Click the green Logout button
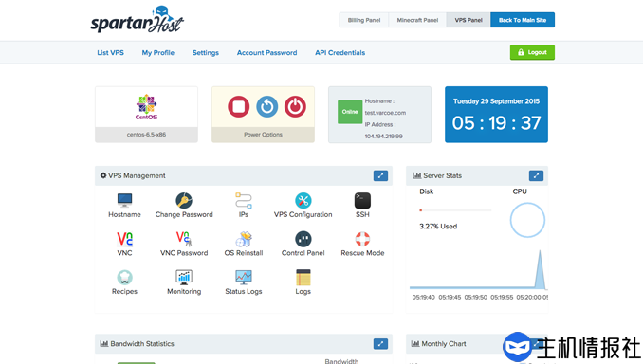This screenshot has width=643, height=364. 532,52
